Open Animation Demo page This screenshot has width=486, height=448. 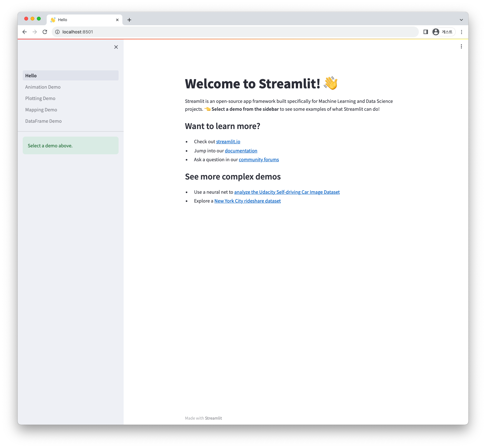click(71, 87)
